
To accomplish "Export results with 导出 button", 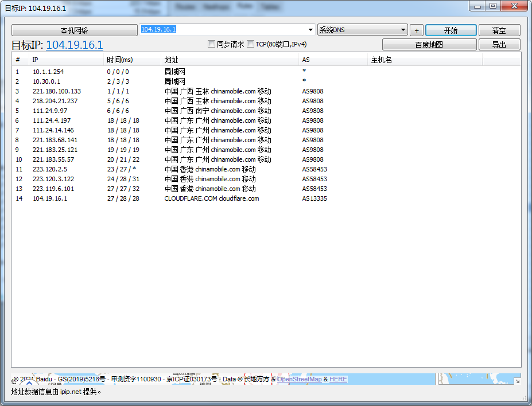I will pos(499,44).
